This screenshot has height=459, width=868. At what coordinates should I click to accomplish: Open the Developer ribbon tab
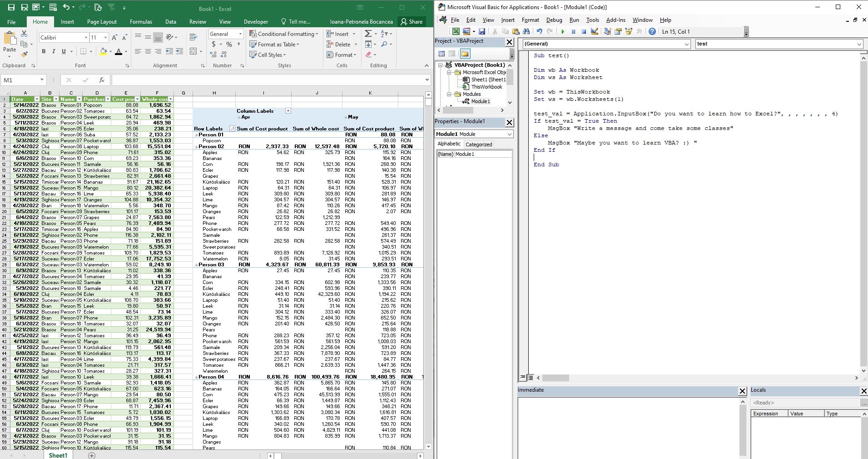coord(256,22)
